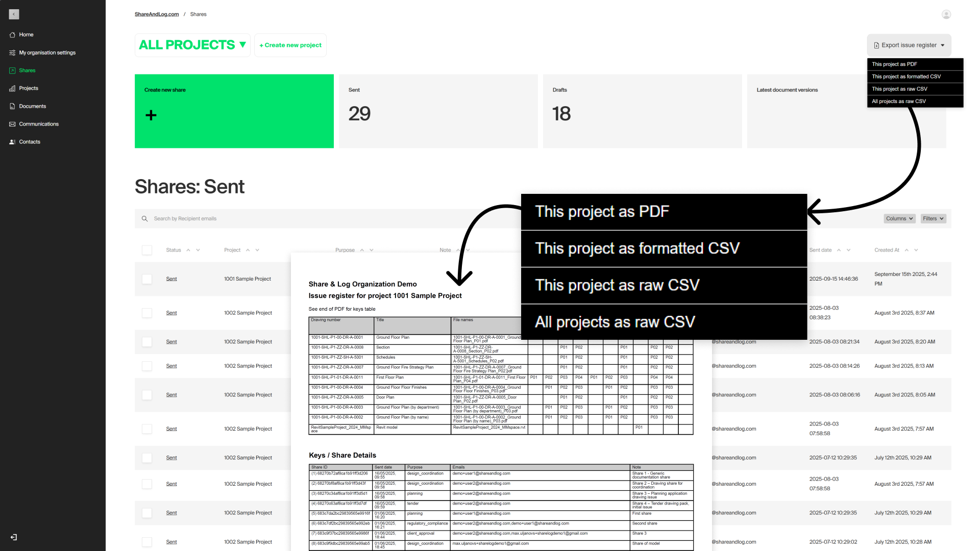
Task: Check the select-all checkbox in table header
Action: pyautogui.click(x=147, y=250)
